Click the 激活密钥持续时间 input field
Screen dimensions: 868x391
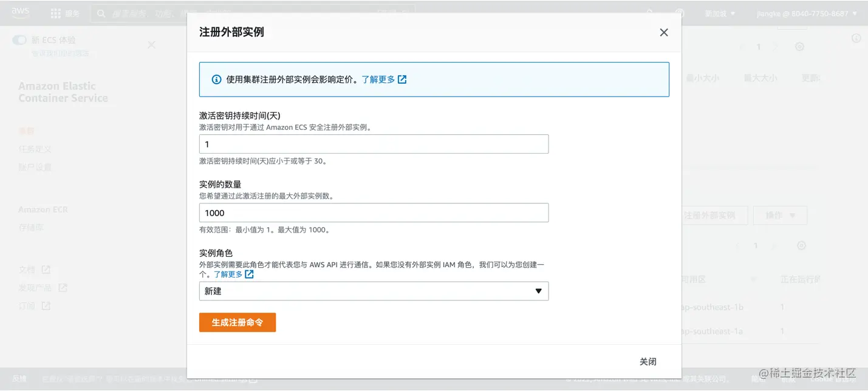click(374, 144)
